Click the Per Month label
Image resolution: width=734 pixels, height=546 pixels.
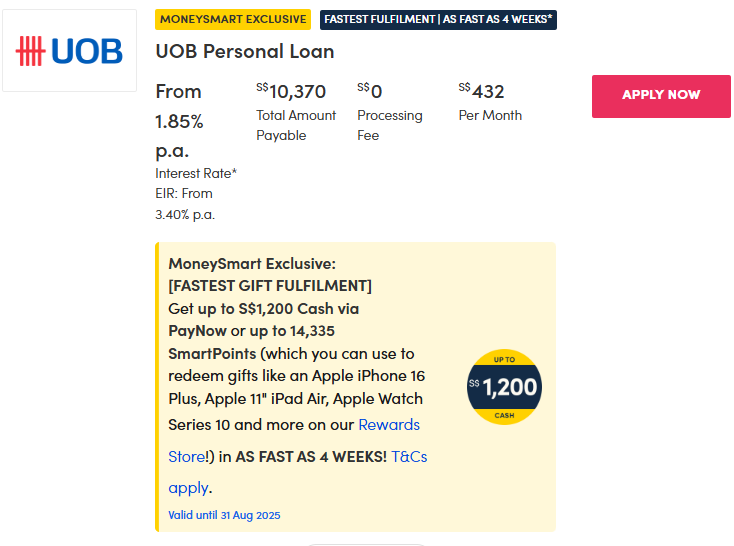point(490,115)
